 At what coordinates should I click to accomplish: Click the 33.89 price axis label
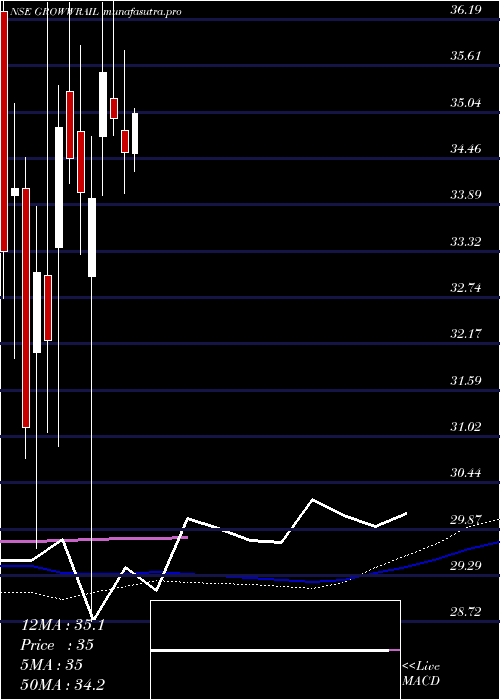466,195
